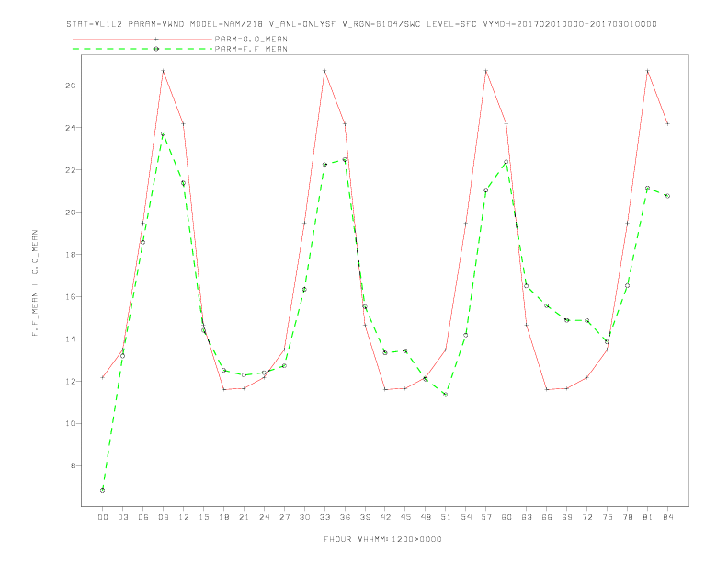728x563 pixels.
Task: Click the red observed peak at fhour 57
Action: pyautogui.click(x=486, y=71)
